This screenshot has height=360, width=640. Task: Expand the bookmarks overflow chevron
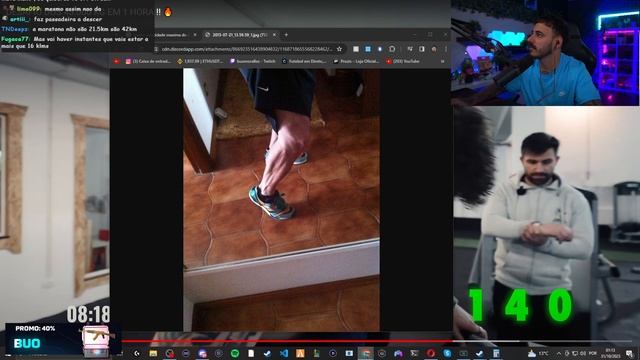pos(442,61)
